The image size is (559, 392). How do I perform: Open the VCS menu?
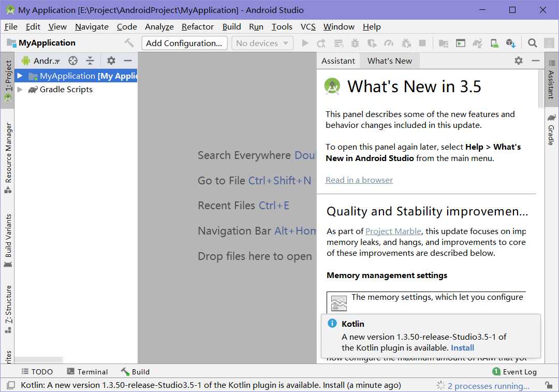[308, 27]
